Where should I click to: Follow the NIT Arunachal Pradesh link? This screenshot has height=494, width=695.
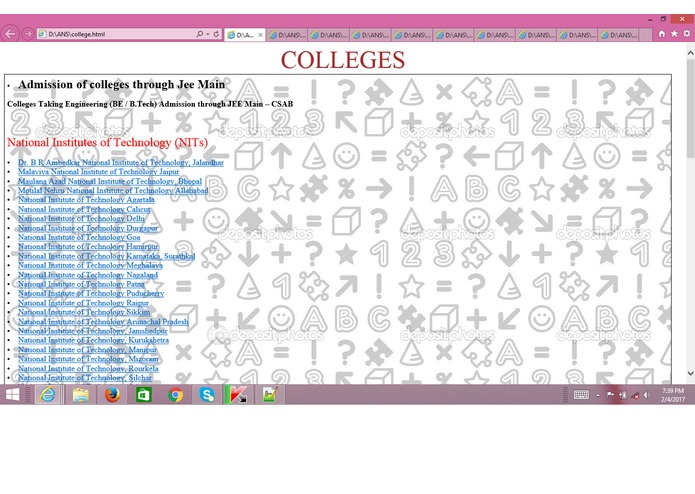coord(103,322)
